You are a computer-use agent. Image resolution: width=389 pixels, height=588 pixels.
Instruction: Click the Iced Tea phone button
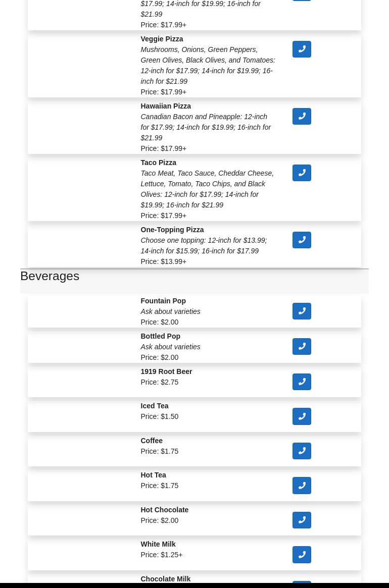302,416
